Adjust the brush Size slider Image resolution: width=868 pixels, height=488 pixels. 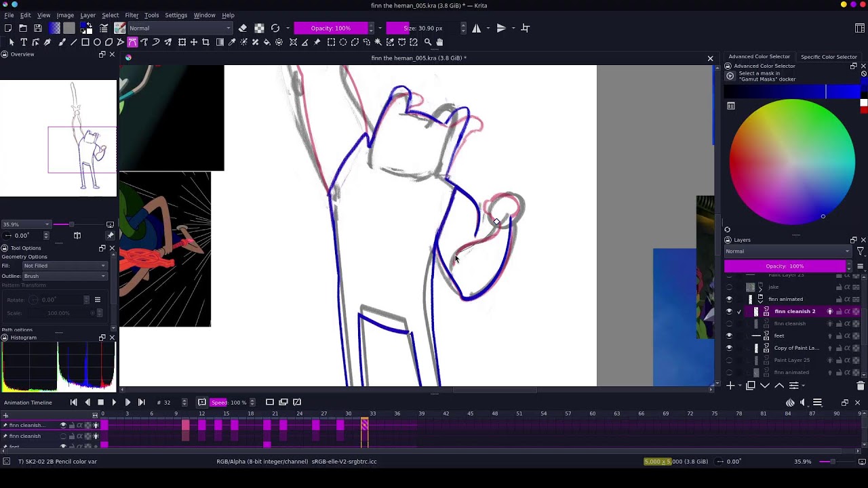click(422, 28)
